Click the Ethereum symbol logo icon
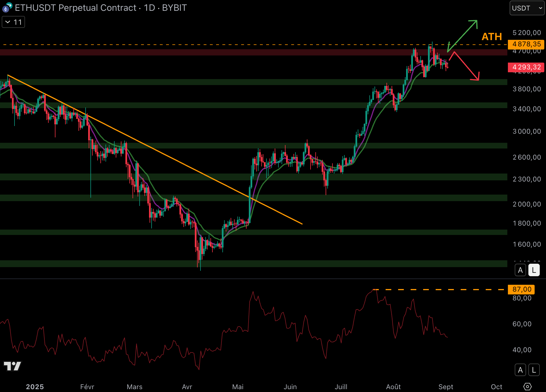This screenshot has height=392, width=546. point(6,9)
